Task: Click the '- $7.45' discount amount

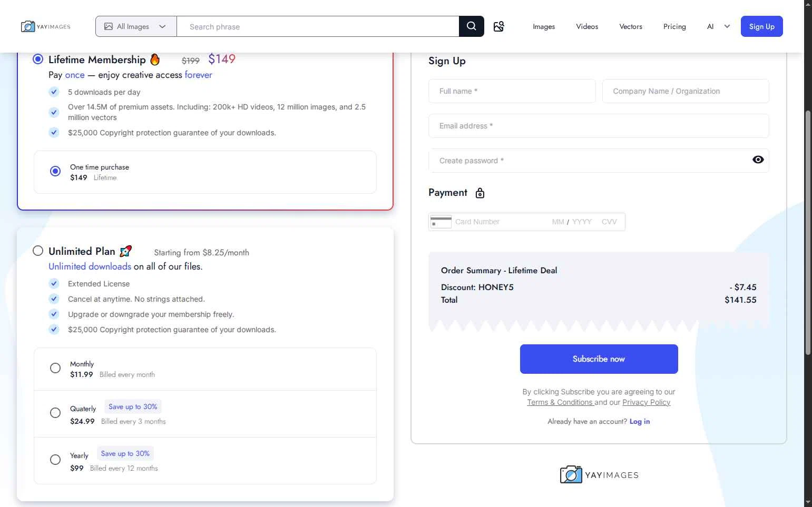Action: click(x=743, y=287)
